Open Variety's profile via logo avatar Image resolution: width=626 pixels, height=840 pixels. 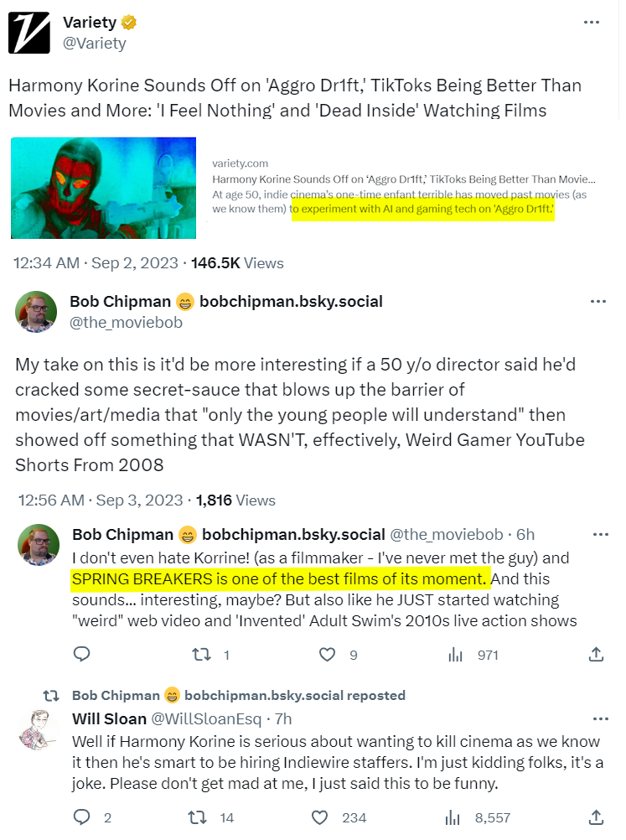[30, 33]
